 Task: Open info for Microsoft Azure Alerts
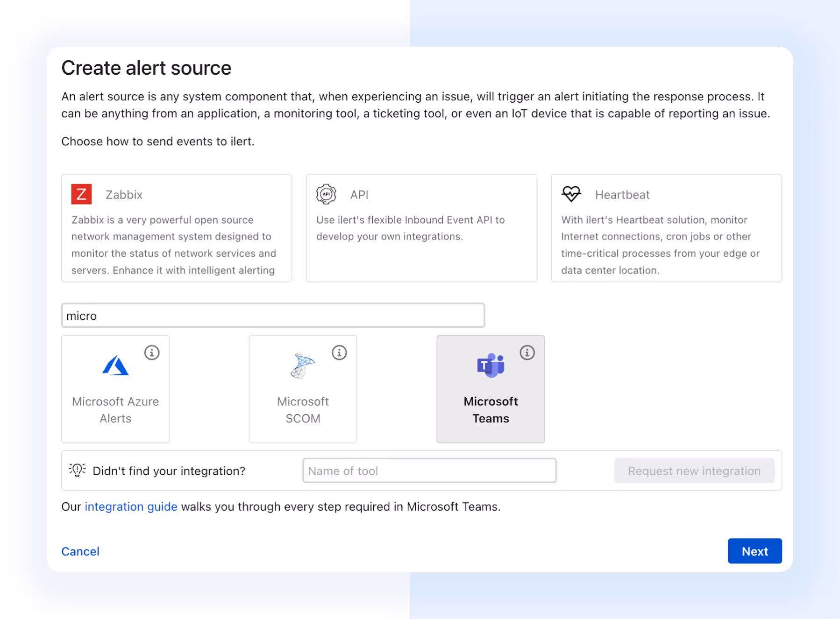coord(152,352)
